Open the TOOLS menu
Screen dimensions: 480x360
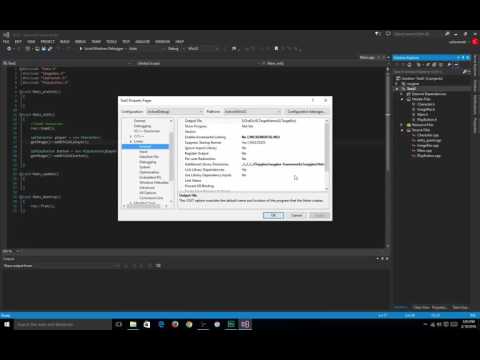pyautogui.click(x=111, y=42)
